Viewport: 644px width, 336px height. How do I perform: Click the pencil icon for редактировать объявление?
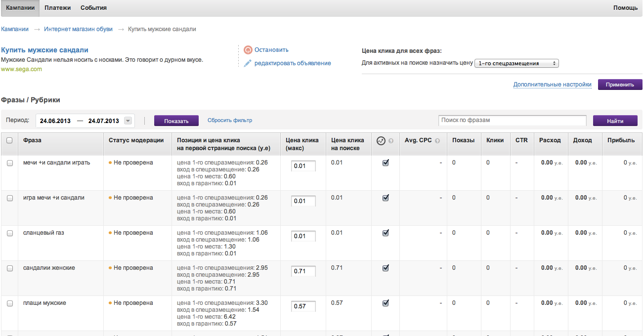pos(248,63)
